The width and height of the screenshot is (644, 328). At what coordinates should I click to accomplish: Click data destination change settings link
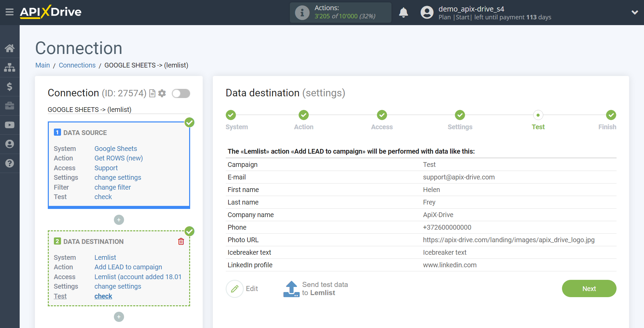click(x=118, y=286)
